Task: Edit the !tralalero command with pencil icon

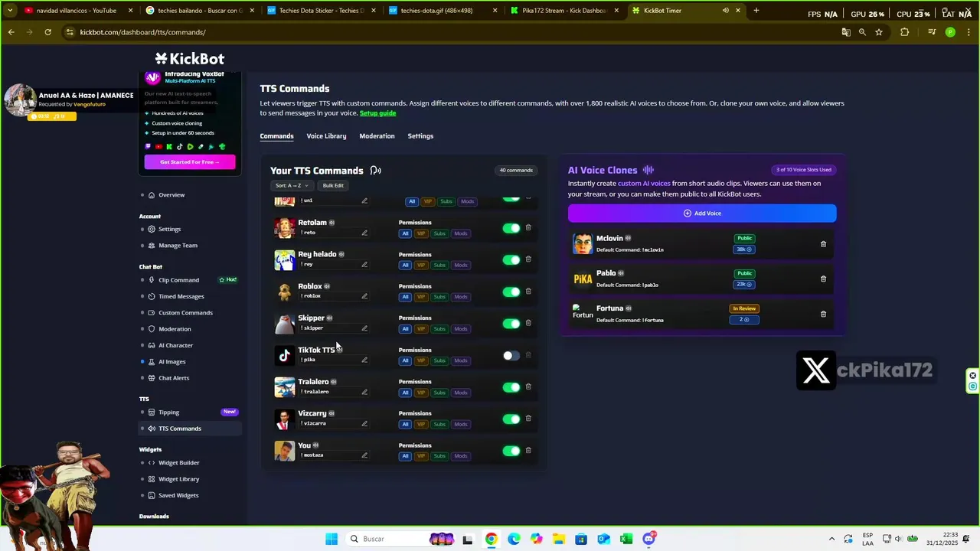Action: 364,392
